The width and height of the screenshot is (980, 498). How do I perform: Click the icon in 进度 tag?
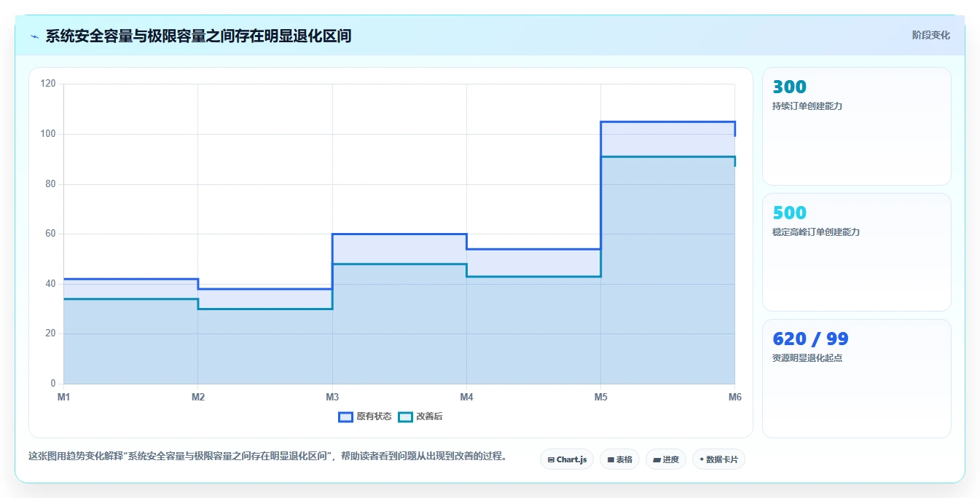656,460
